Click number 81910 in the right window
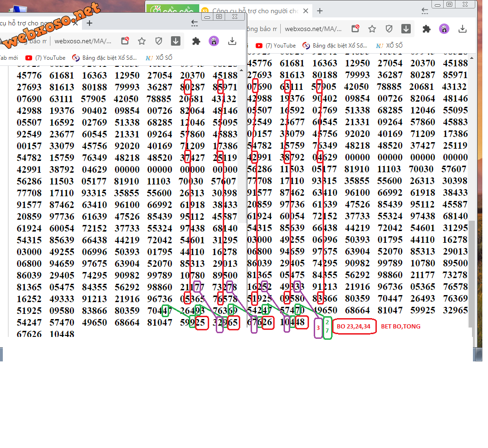 (x=357, y=169)
